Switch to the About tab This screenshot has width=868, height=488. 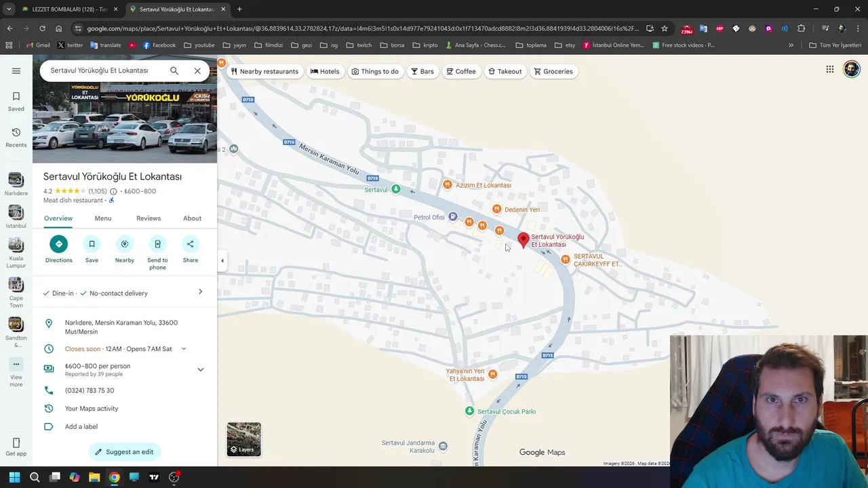[192, 218]
